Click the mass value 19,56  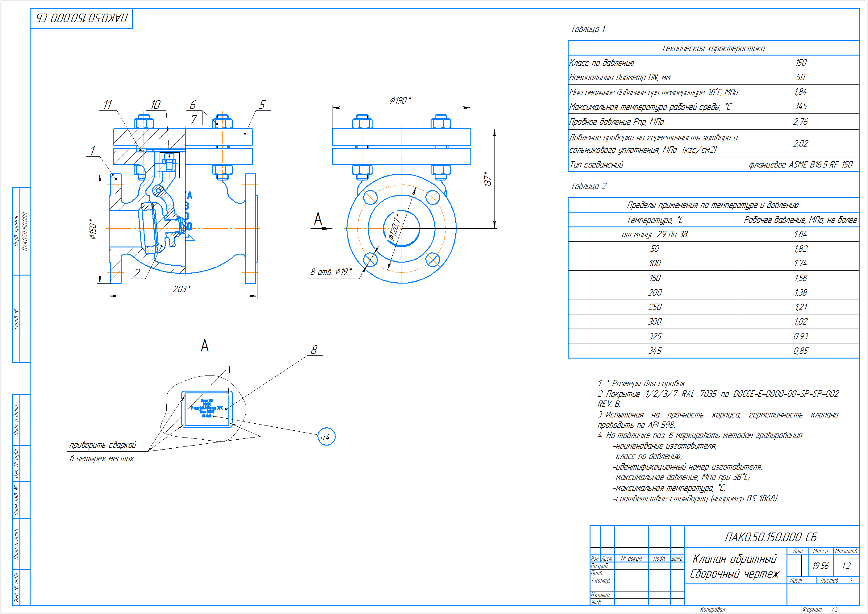pyautogui.click(x=820, y=566)
